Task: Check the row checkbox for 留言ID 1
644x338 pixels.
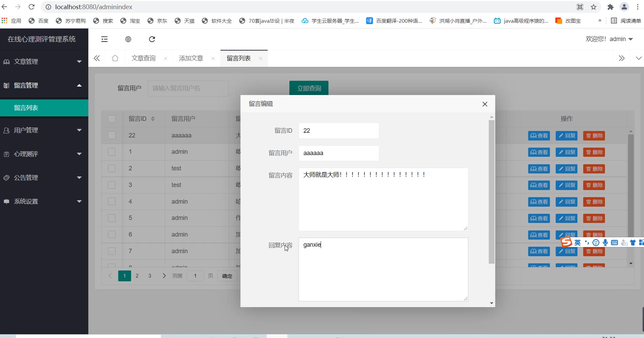Action: 112,152
